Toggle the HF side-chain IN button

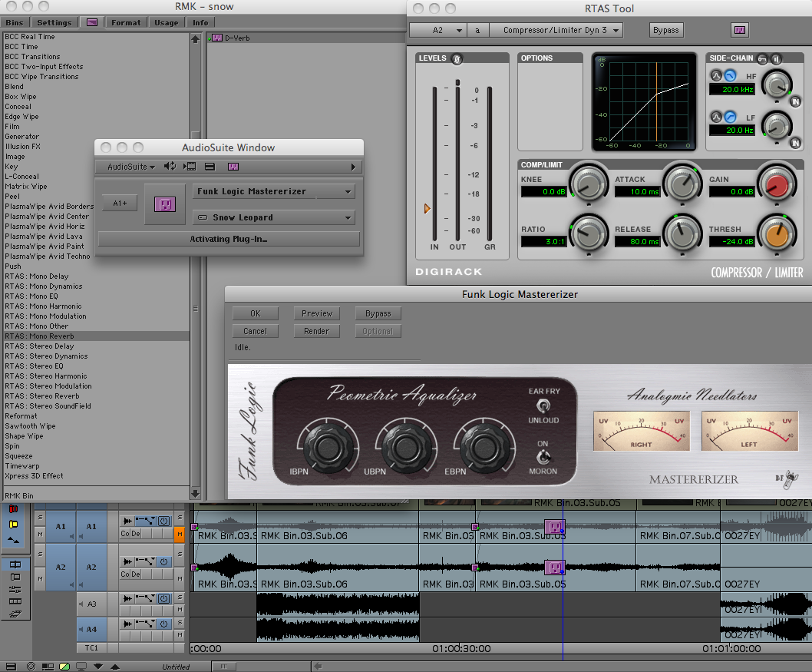[x=795, y=102]
